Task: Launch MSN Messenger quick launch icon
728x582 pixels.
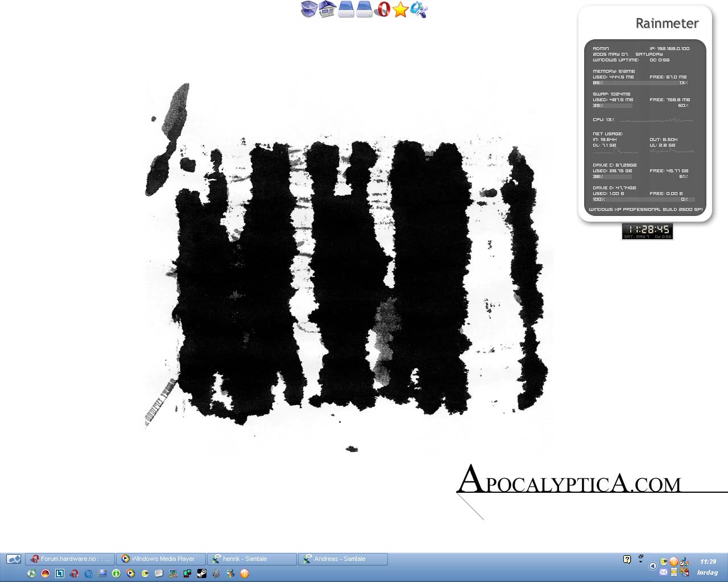Action: tap(230, 573)
